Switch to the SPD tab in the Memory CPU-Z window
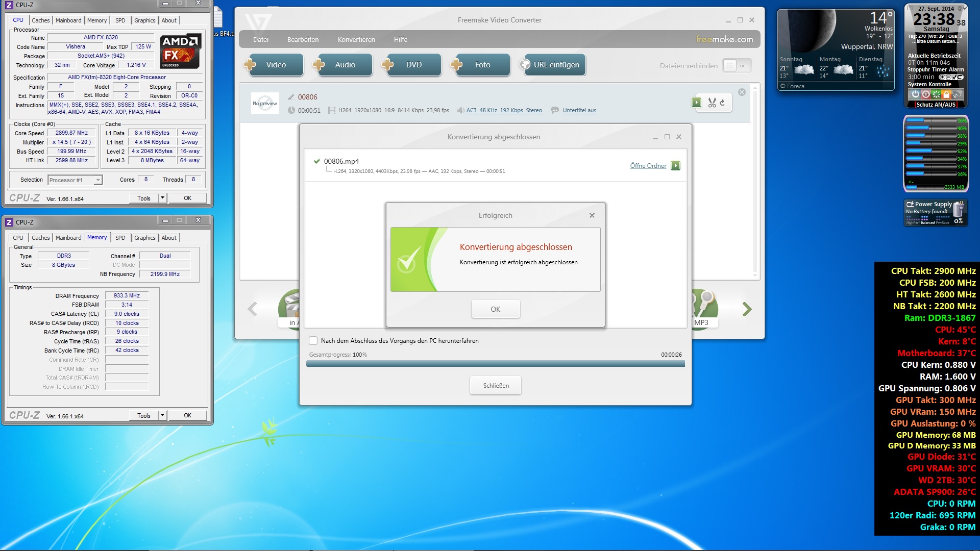The width and height of the screenshot is (980, 551). (120, 238)
